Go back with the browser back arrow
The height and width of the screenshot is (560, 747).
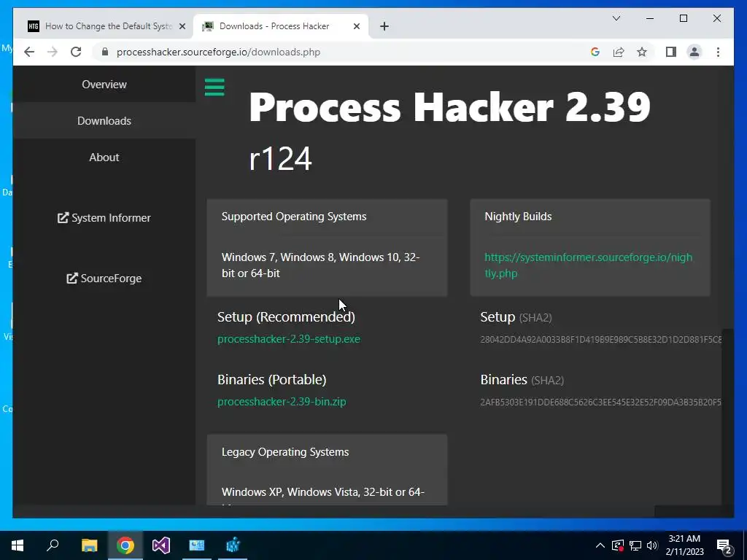click(x=29, y=52)
